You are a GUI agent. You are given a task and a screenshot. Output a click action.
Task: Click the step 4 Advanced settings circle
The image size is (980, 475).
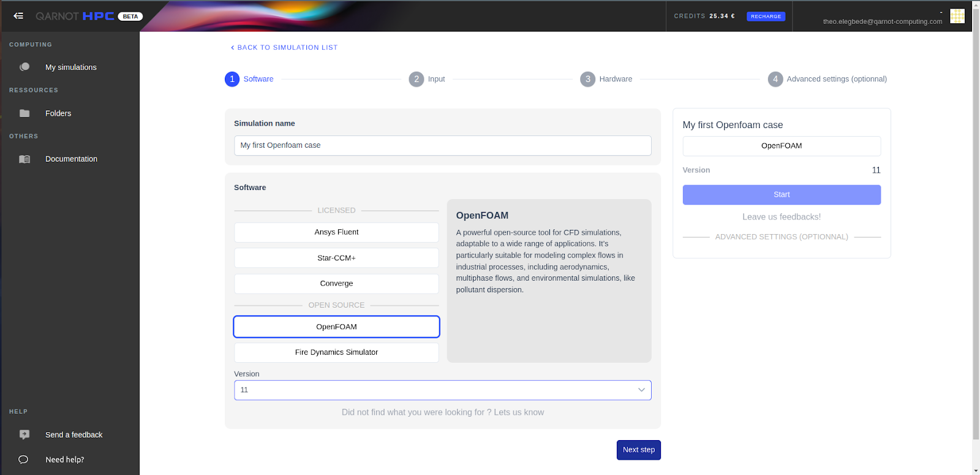[775, 79]
